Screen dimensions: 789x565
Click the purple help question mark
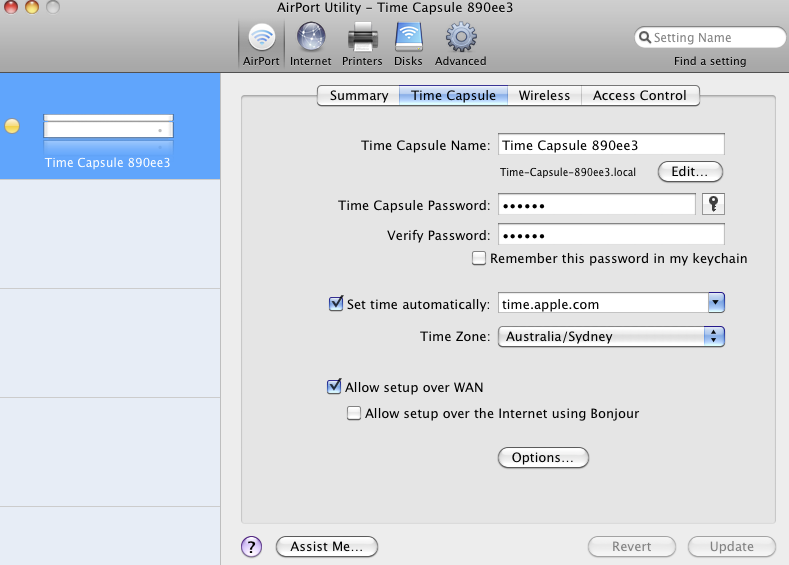click(x=252, y=546)
